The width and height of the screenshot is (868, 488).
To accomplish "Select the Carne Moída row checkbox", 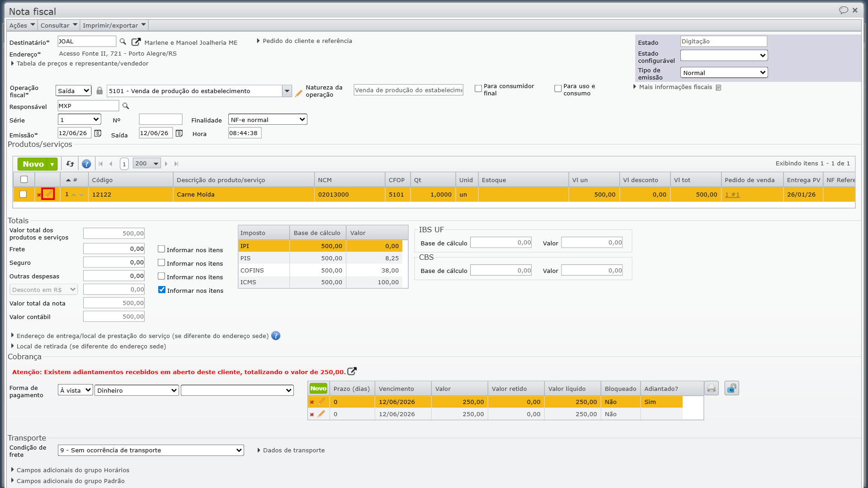I will (x=23, y=194).
